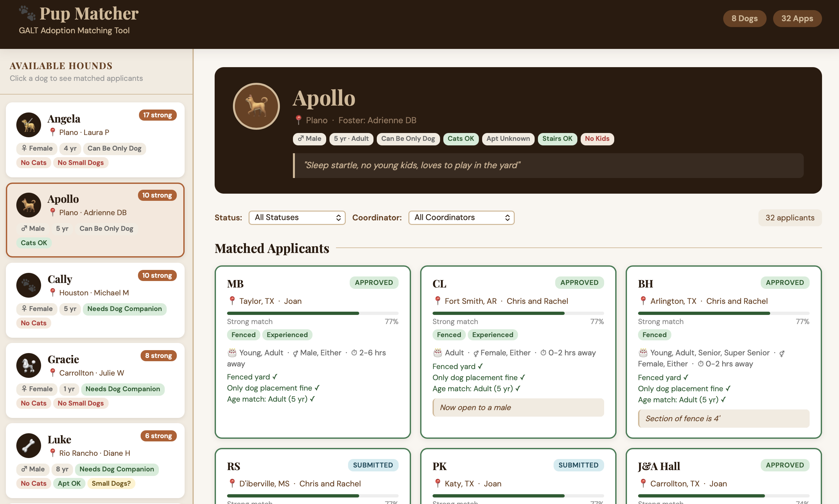Click Gracie's poodle avatar icon
The image size is (839, 504).
tap(29, 365)
